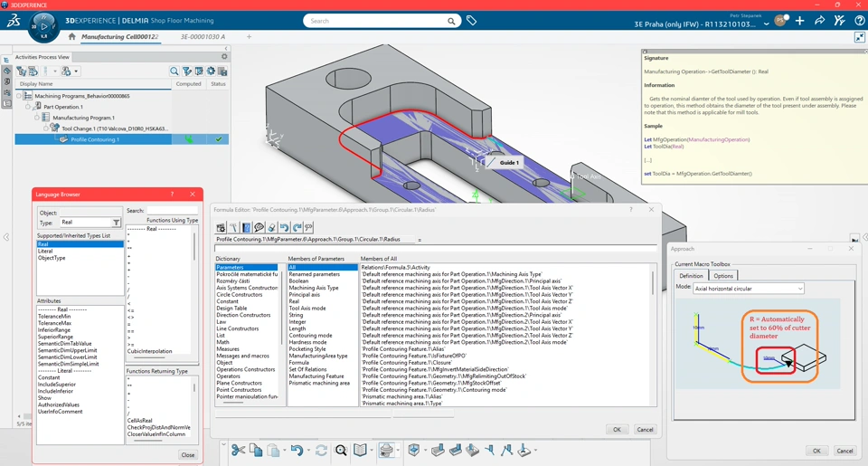Image resolution: width=868 pixels, height=466 pixels.
Task: Toggle the Computed icon for Profile Contouring.1
Action: click(x=188, y=139)
